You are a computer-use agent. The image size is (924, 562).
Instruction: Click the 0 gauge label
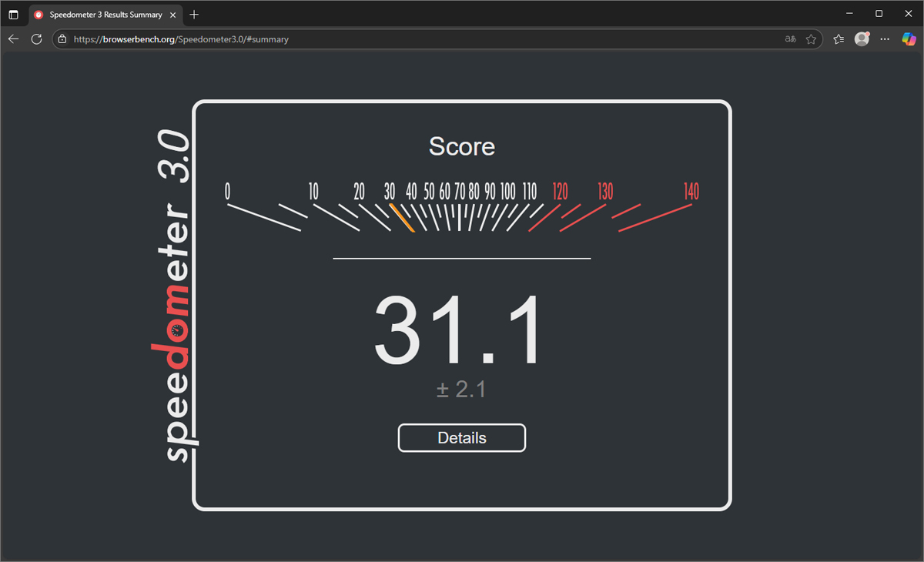pos(227,192)
